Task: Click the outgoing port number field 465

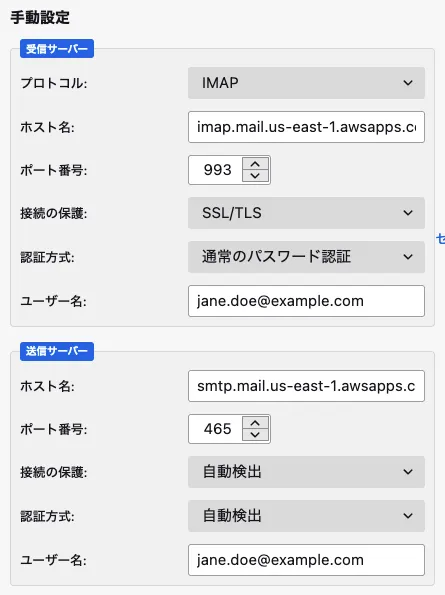Action: tap(216, 429)
